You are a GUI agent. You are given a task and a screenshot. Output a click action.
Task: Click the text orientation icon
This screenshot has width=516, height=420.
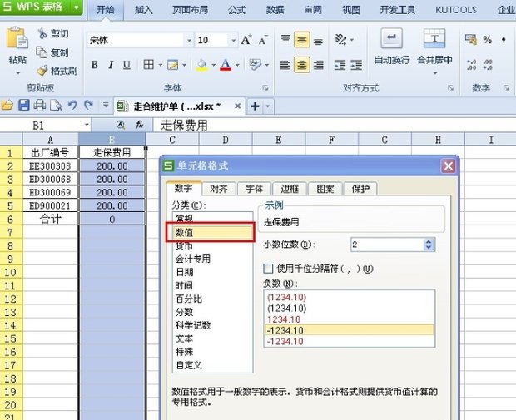pyautogui.click(x=340, y=40)
